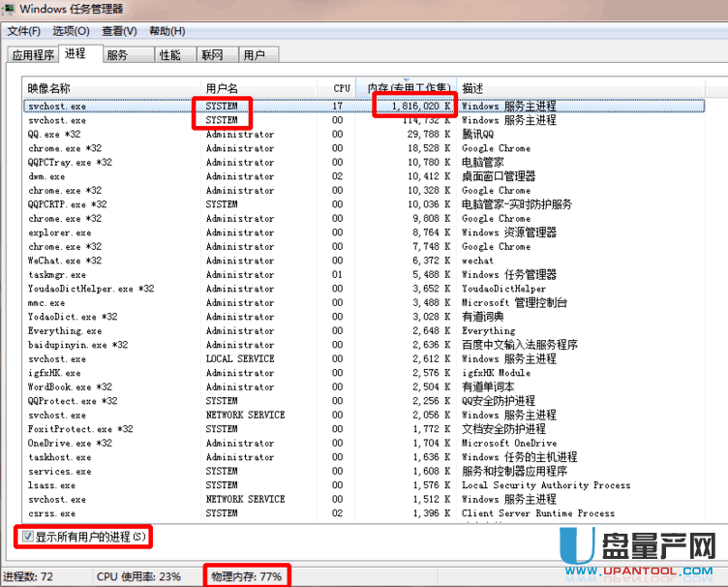
Task: Switch to the 性能 tab
Action: [x=175, y=55]
